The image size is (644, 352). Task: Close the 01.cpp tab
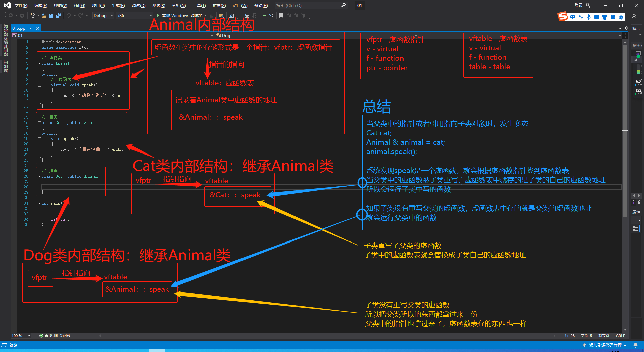[37, 28]
